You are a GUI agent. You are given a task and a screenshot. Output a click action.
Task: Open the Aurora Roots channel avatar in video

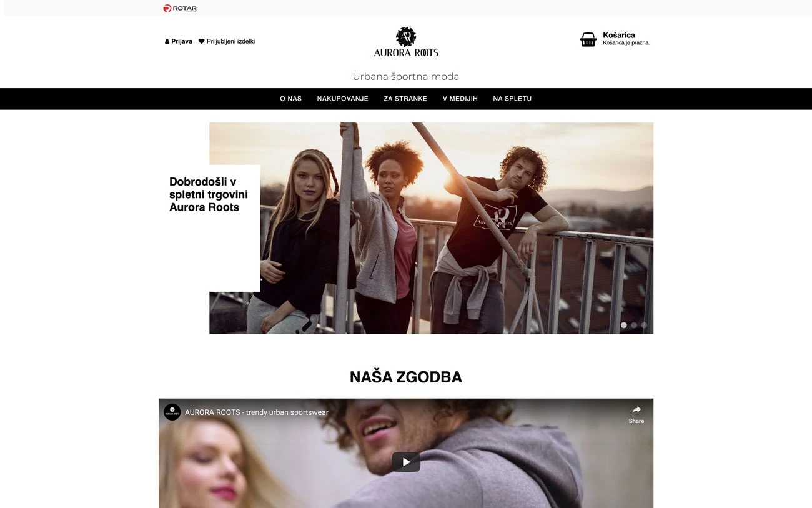[172, 412]
